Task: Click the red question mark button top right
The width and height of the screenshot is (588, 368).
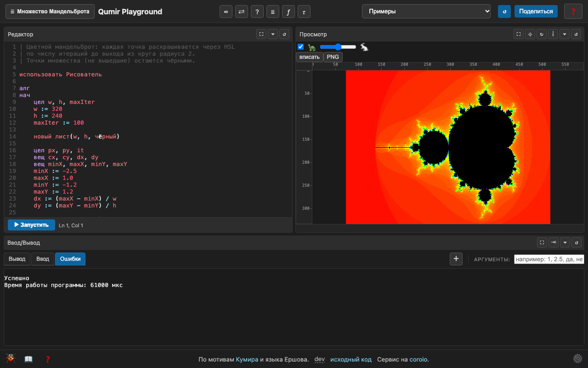Action: tap(573, 11)
